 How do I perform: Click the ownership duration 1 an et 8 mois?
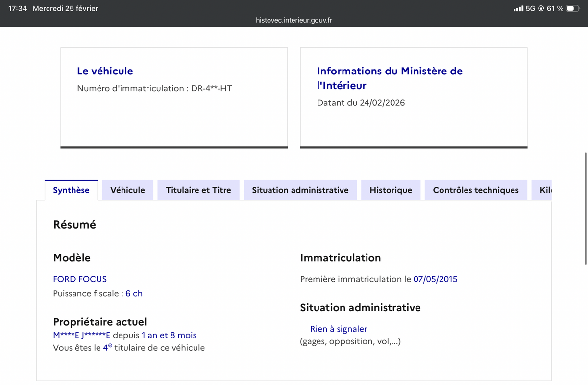[169, 336]
